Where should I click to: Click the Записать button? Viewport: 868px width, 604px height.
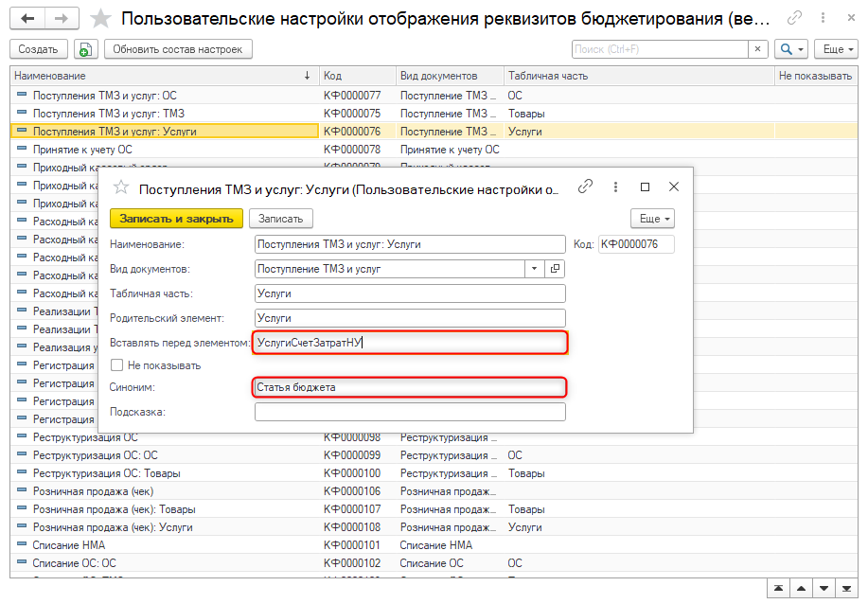click(281, 219)
